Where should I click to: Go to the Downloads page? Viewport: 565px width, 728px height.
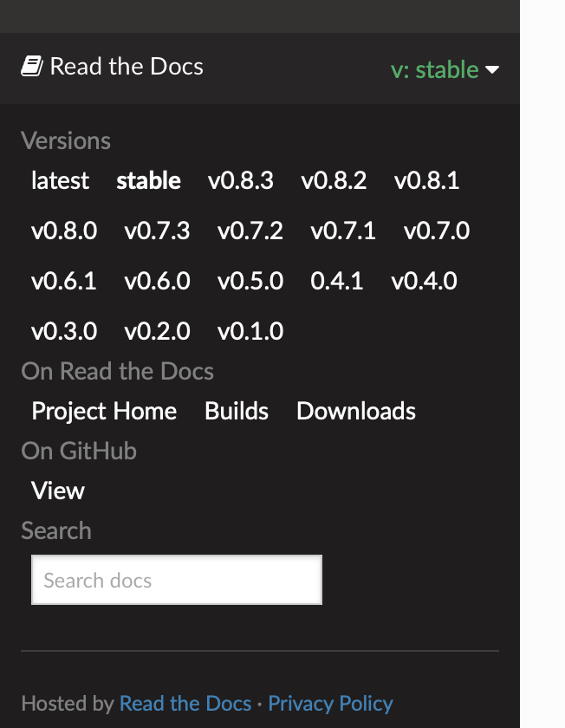click(355, 412)
